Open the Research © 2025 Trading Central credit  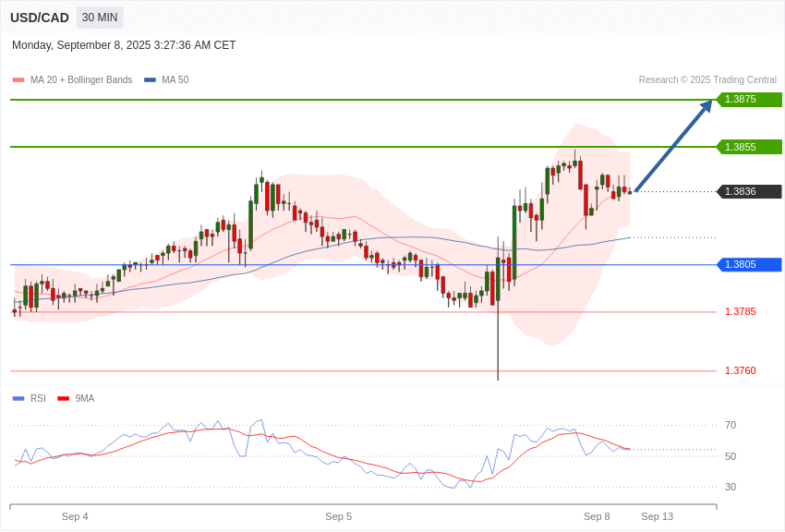707,80
